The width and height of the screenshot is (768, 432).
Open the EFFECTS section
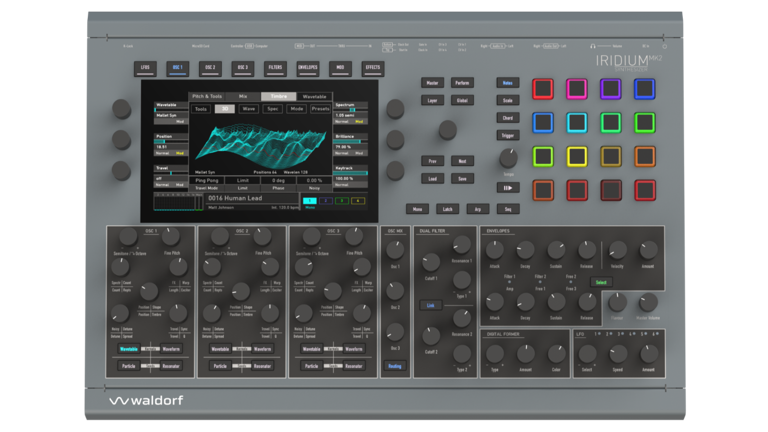[x=373, y=69]
